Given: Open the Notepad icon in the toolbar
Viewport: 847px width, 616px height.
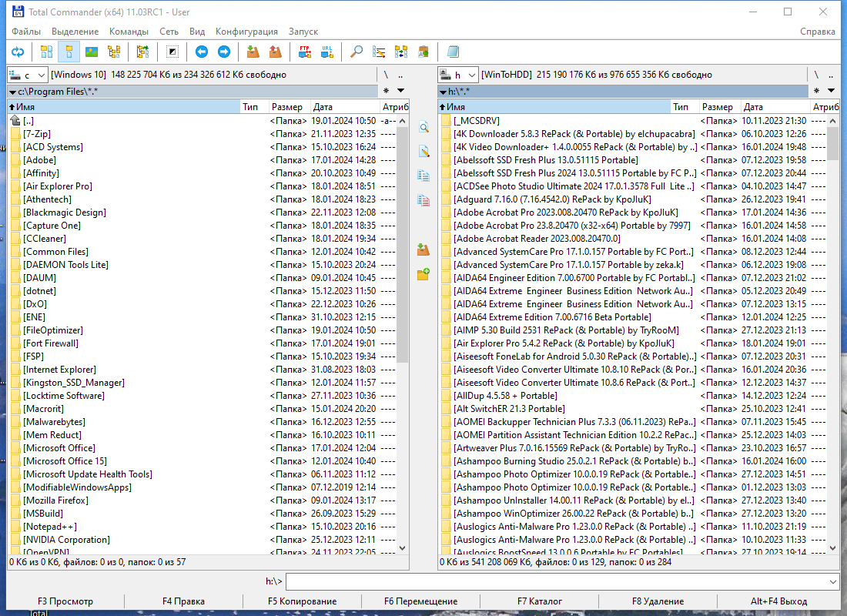Looking at the screenshot, I should click(x=453, y=52).
